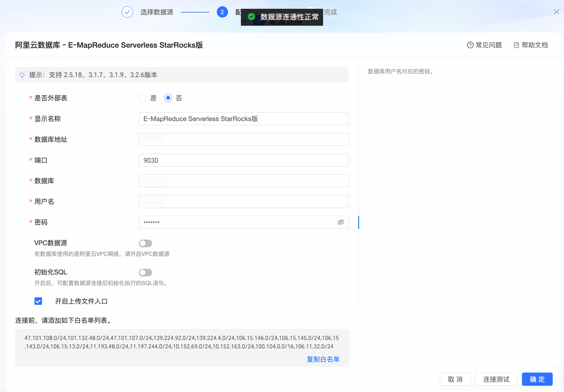Click the dialog title E-MapReduce Serverless StarRocks版
564x392 pixels.
109,45
